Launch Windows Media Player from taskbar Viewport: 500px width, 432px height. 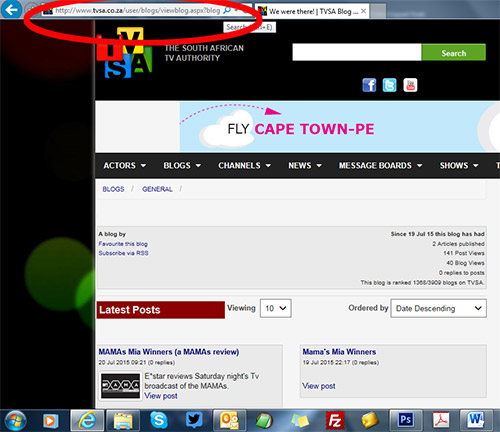tap(51, 421)
